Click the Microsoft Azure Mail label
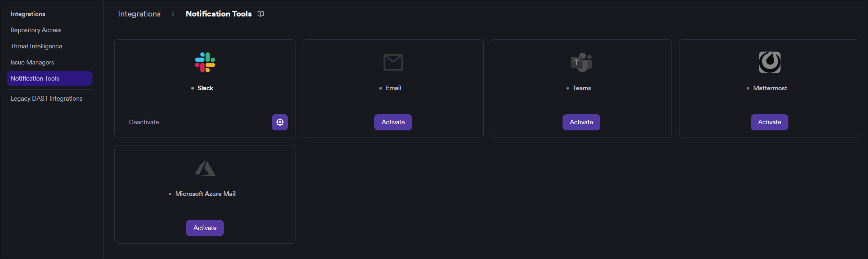Screen dimensions: 868x259 205,194
